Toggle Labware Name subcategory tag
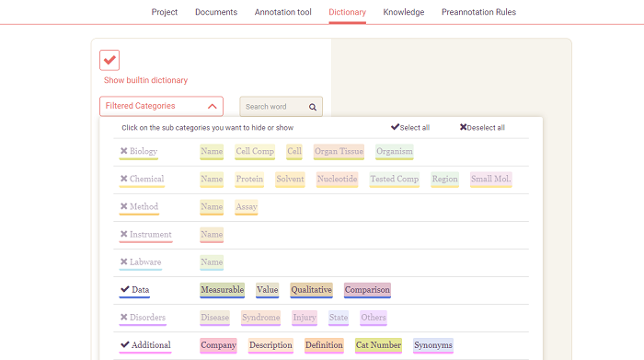This screenshot has width=644, height=360. pyautogui.click(x=212, y=262)
